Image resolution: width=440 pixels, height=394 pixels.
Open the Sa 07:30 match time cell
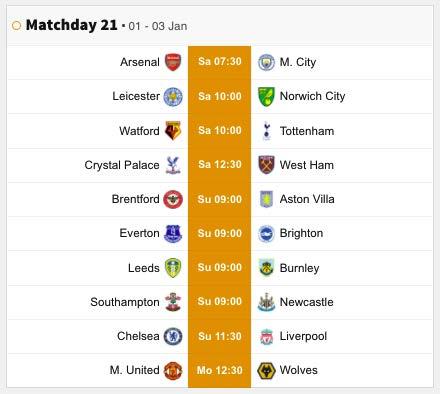point(219,62)
